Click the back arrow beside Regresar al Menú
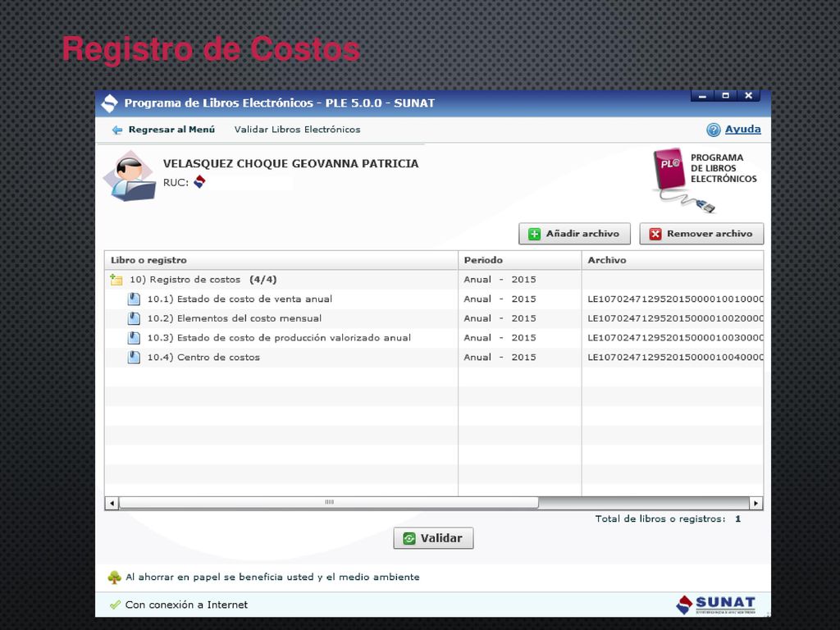The width and height of the screenshot is (840, 630). 116,130
